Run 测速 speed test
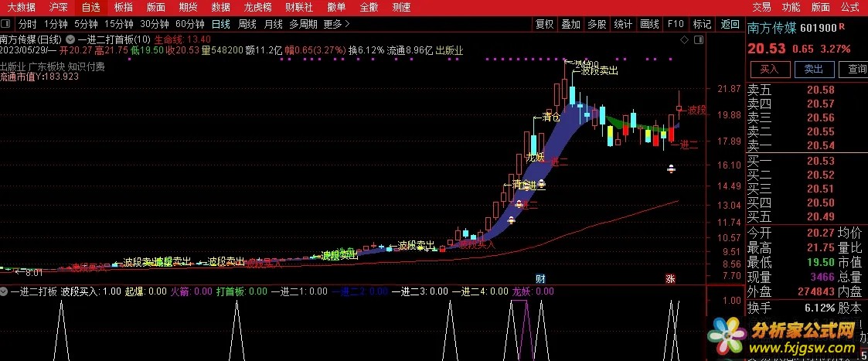This screenshot has height=361, width=868. 401,7
